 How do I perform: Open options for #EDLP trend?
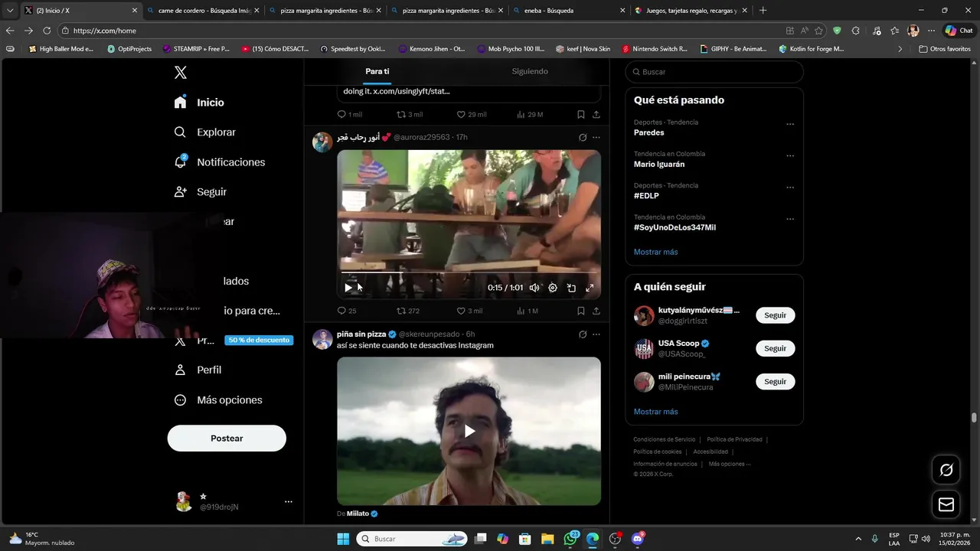click(x=790, y=187)
